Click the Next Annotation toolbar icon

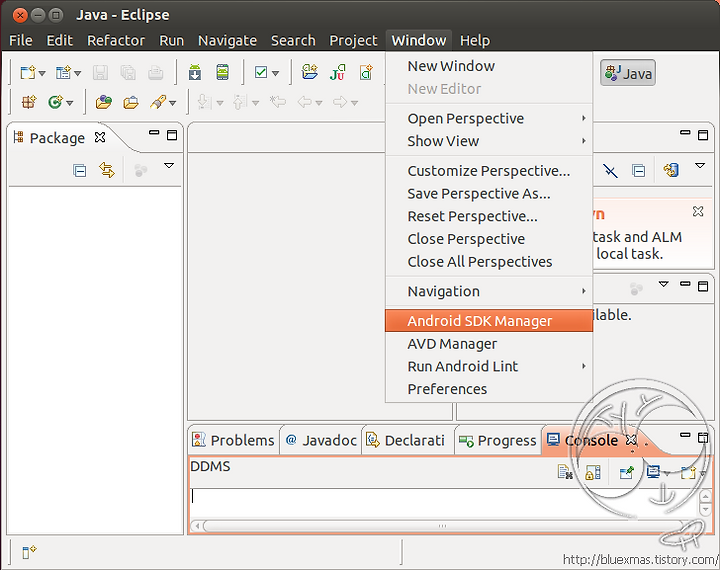click(204, 102)
